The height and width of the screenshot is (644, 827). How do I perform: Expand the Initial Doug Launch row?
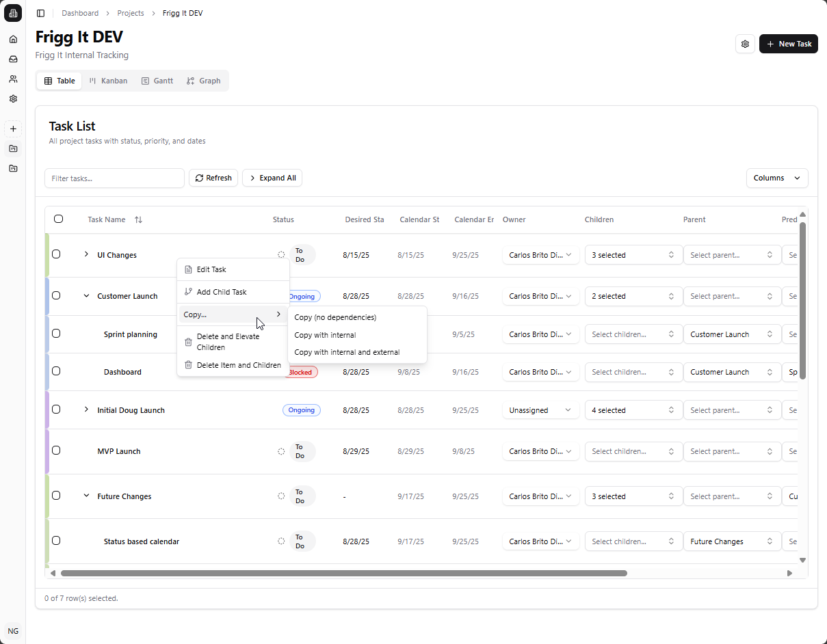[x=86, y=410]
